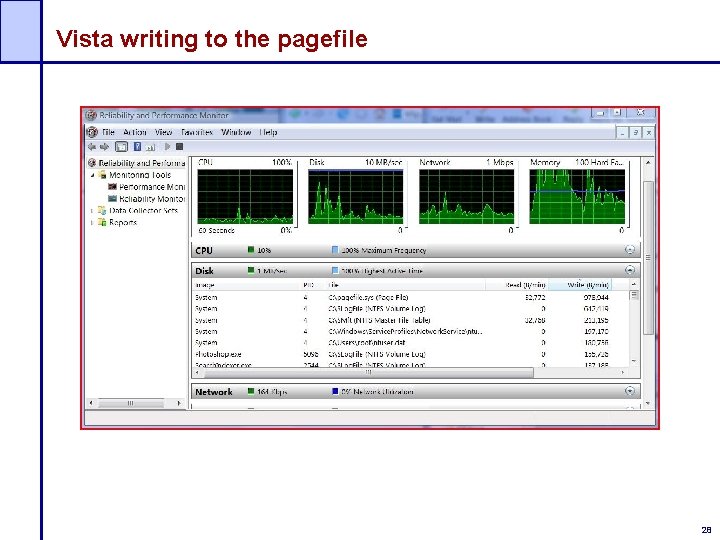Select the Reliability Monitor tree icon

pos(112,199)
